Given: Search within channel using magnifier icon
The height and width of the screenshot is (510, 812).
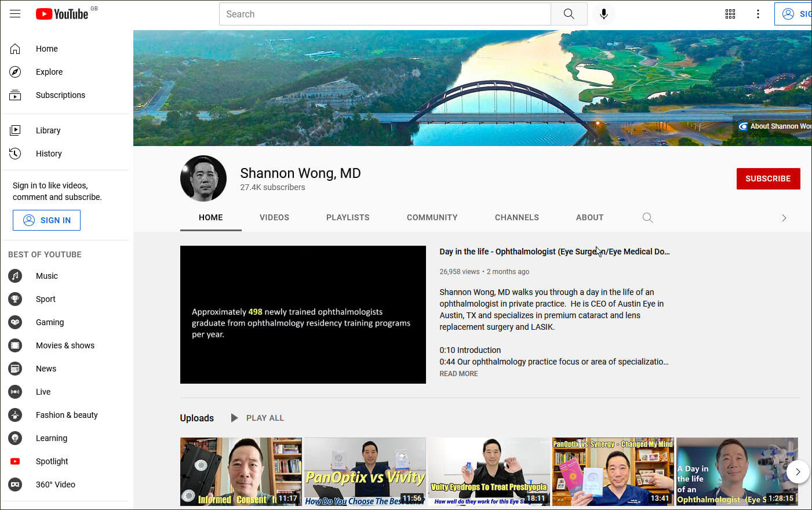Looking at the screenshot, I should click(x=647, y=218).
